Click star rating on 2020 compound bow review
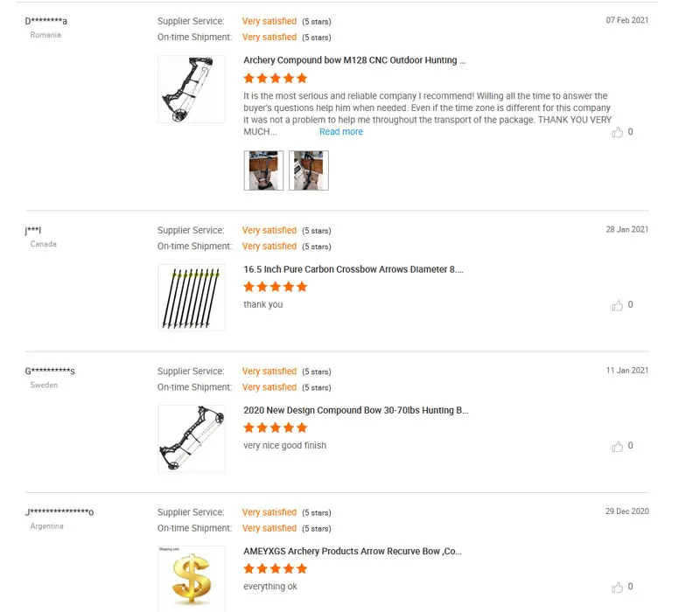Viewport: 700px width, 612px height. [276, 428]
